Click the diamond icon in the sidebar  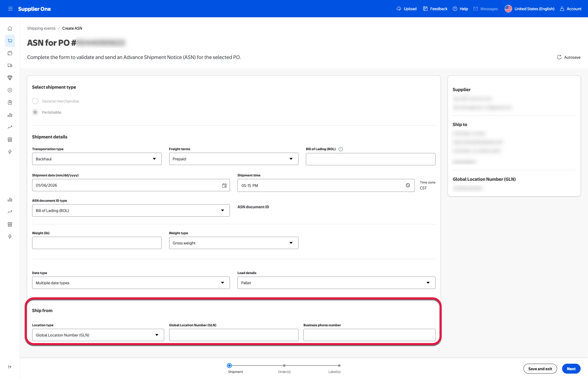tap(10, 78)
